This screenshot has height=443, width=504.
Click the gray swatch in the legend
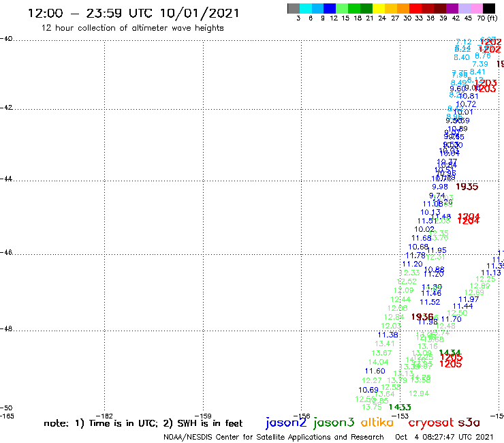point(294,8)
